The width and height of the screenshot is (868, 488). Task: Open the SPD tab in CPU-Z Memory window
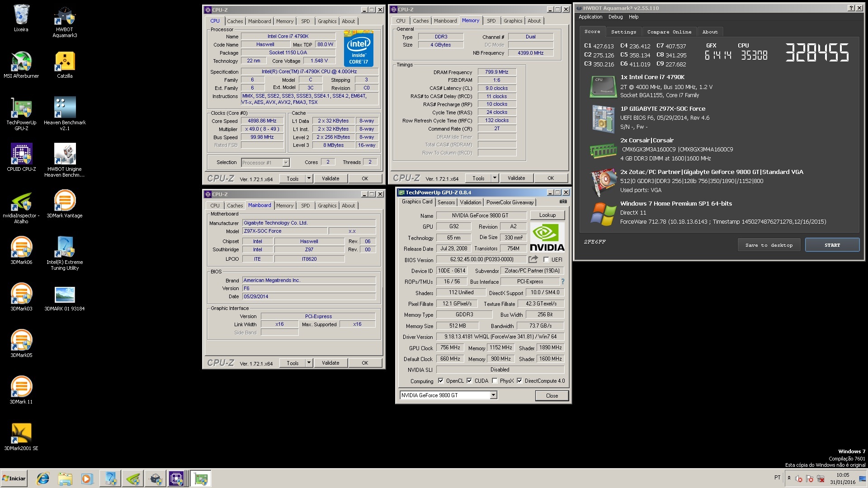pyautogui.click(x=491, y=21)
